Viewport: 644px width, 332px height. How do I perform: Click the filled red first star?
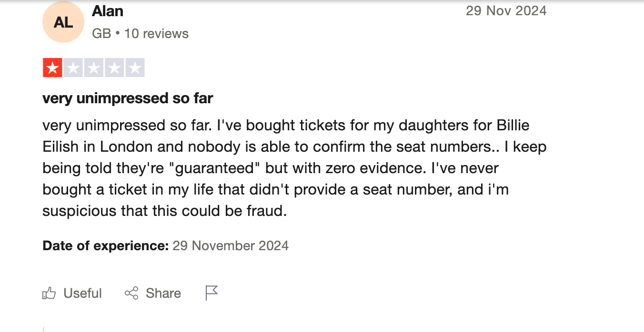click(51, 68)
